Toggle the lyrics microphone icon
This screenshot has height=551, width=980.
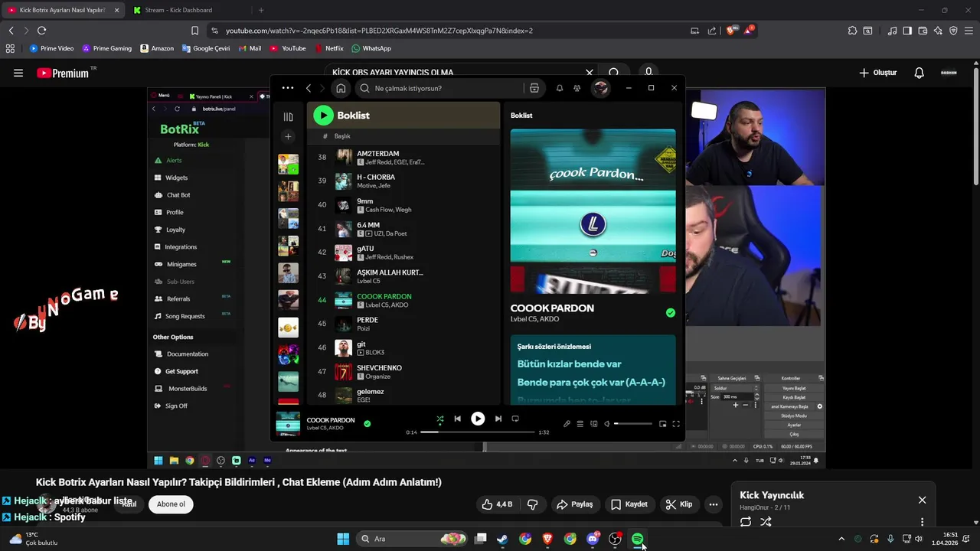point(567,423)
